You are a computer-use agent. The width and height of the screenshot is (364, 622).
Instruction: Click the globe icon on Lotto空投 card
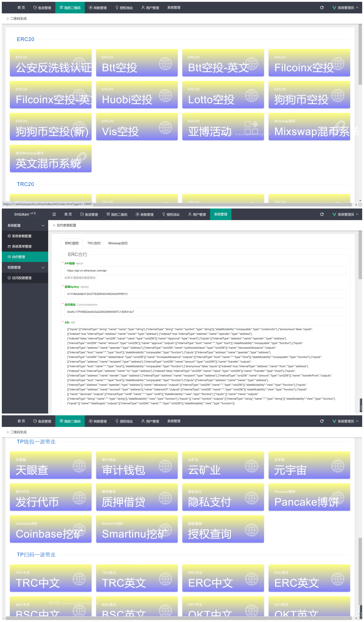point(252,95)
